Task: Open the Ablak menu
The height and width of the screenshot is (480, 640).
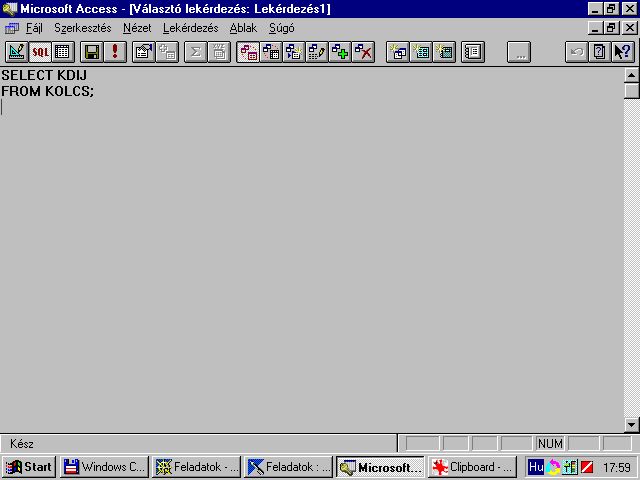Action: (x=243, y=28)
